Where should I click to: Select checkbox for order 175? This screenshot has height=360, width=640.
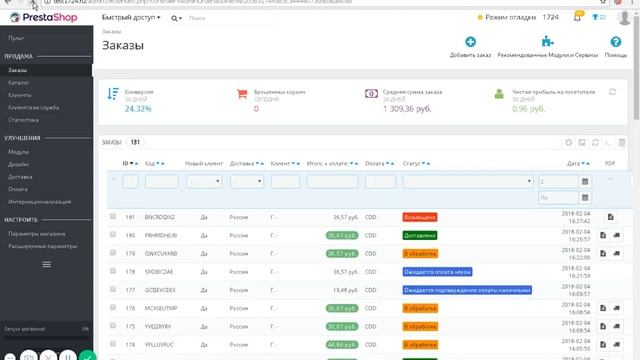coord(113,325)
